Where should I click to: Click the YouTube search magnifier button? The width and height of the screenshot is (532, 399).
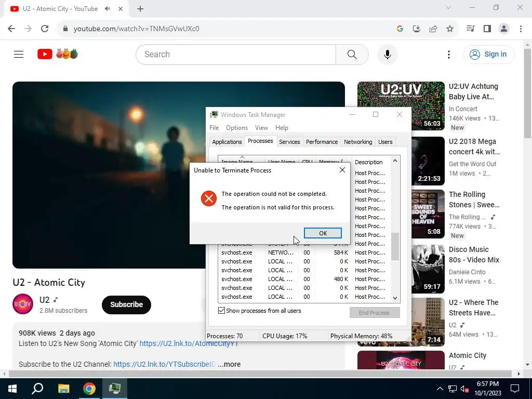[x=352, y=54]
